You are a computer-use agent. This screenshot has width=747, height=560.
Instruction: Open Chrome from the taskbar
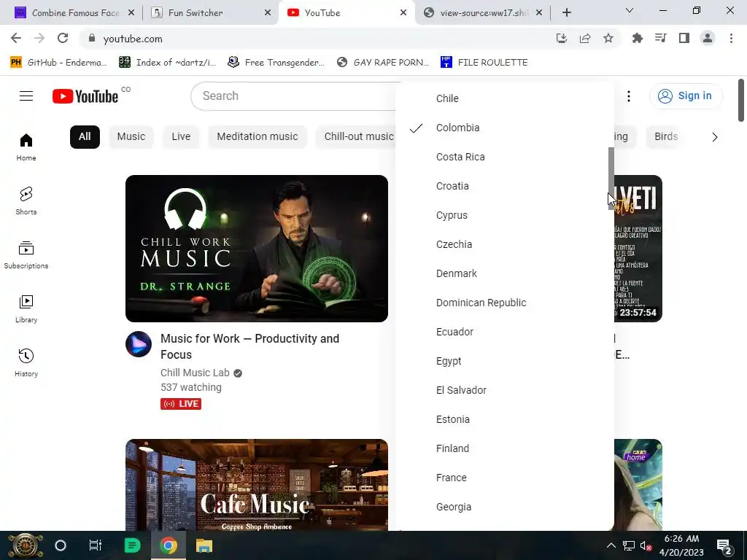point(169,545)
